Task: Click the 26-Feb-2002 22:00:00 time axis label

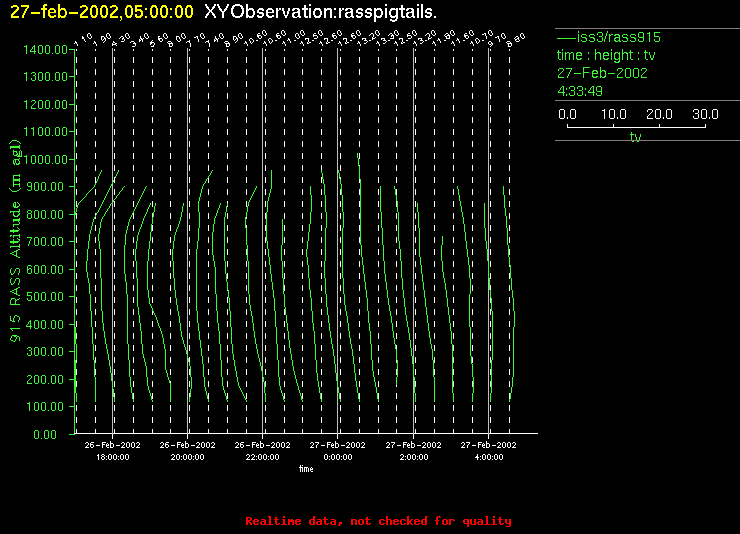Action: pos(262,450)
